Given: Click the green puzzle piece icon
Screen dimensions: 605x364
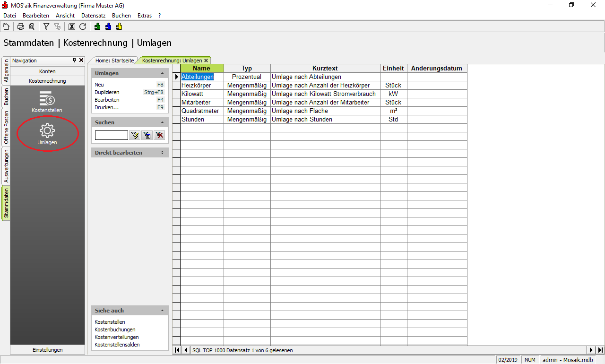Looking at the screenshot, I should (x=97, y=27).
